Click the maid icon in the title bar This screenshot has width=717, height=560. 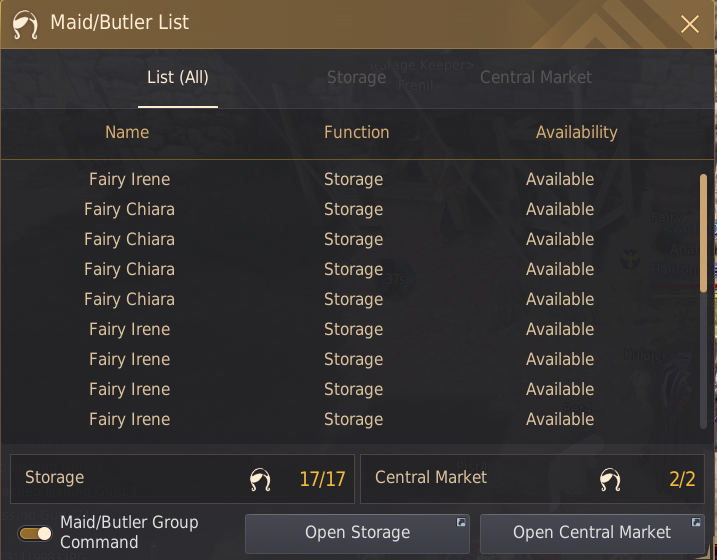[25, 24]
